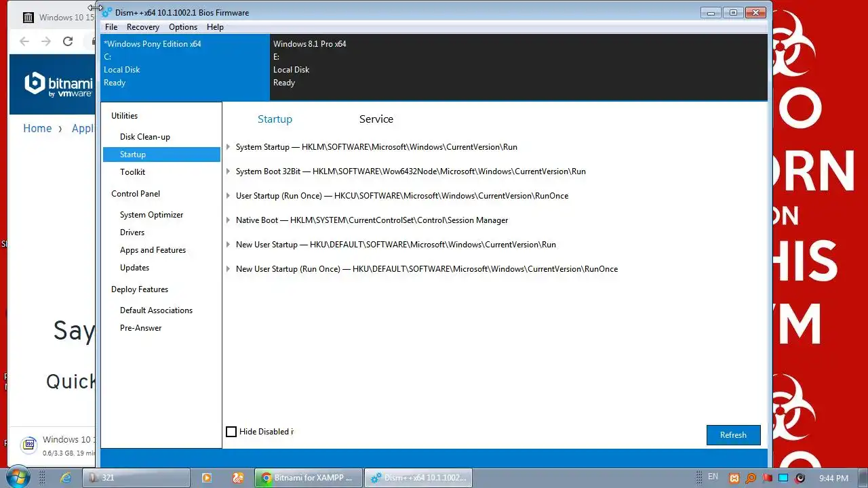Select the Windows Pony Edition x64 image tile
The height and width of the screenshot is (488, 868).
185,67
